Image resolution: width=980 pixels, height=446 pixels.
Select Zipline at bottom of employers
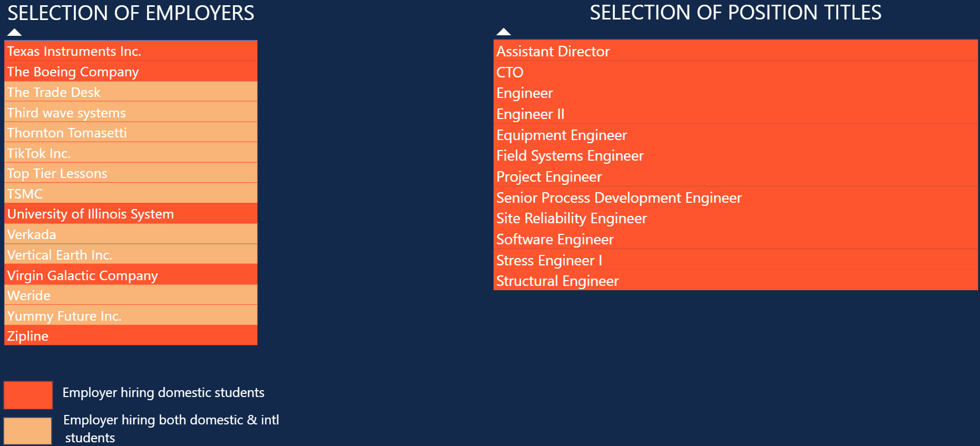pyautogui.click(x=131, y=336)
